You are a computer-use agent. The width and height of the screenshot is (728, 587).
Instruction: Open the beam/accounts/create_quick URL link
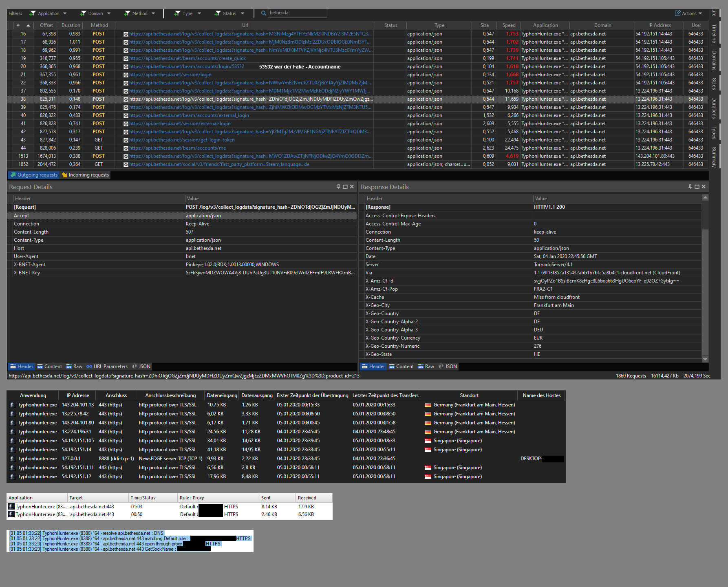pos(188,58)
